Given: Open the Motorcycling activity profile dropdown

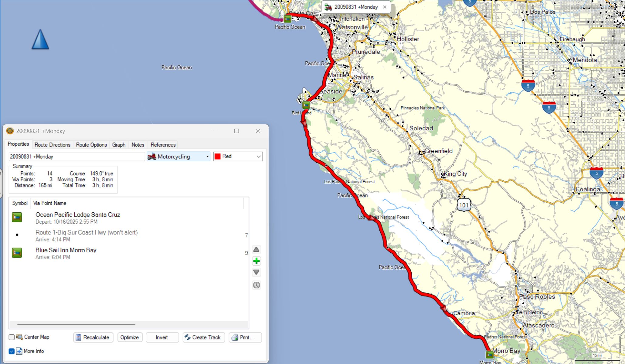Looking at the screenshot, I should pyautogui.click(x=178, y=157).
